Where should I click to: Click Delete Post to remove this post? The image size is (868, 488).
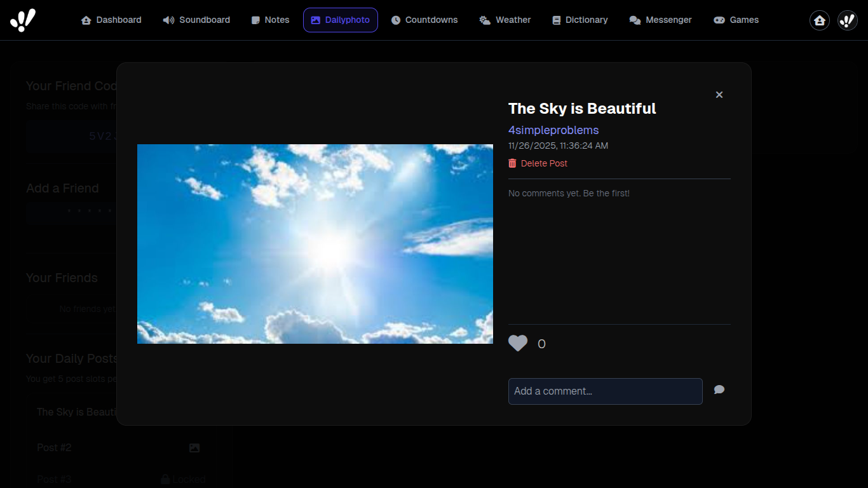coord(543,163)
